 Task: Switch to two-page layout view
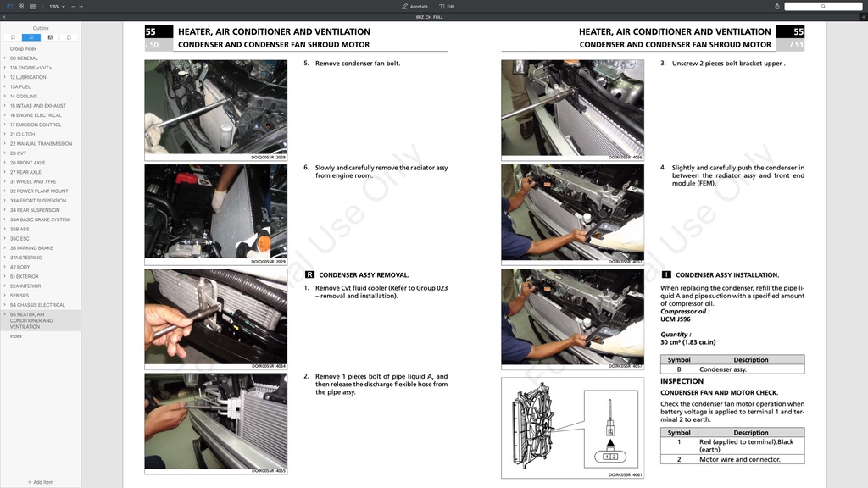(x=32, y=6)
